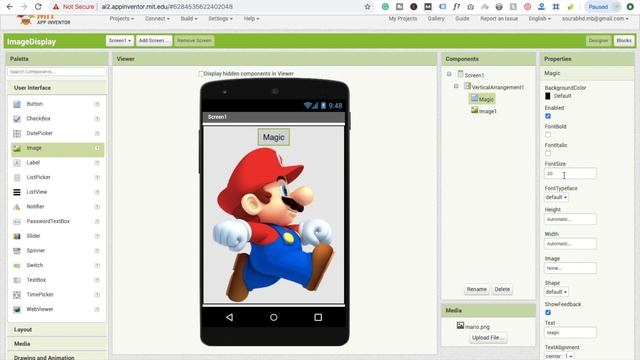Open the FontTypeface default dropdown
640x360 pixels.
coord(556,197)
